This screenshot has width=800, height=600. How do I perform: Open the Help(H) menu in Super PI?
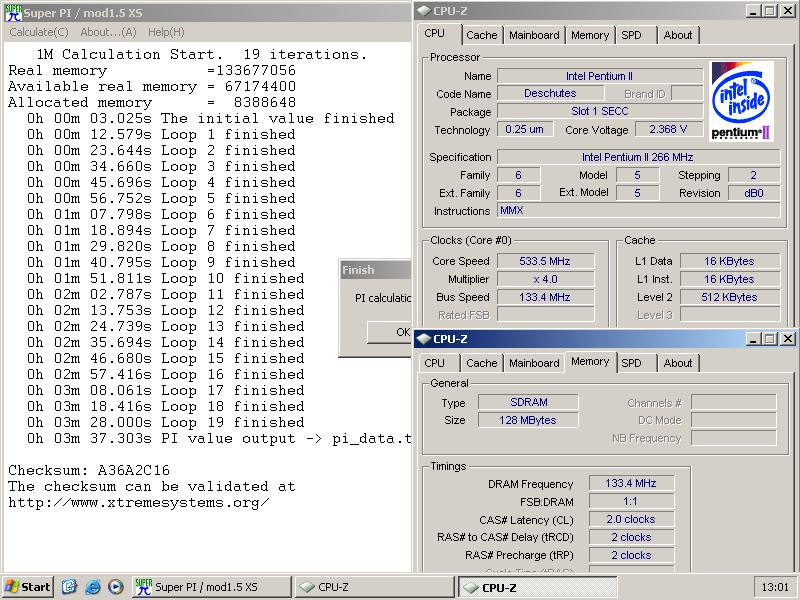click(x=166, y=32)
